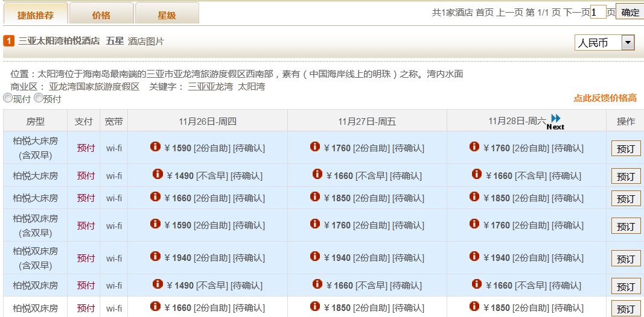Click the page number input field
Viewport: 644px width, 317px height.
pos(598,12)
